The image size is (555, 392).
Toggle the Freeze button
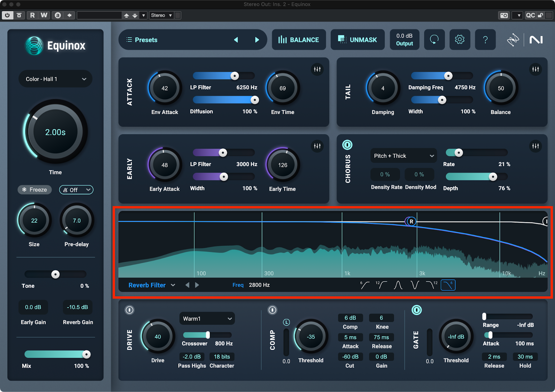pyautogui.click(x=35, y=190)
